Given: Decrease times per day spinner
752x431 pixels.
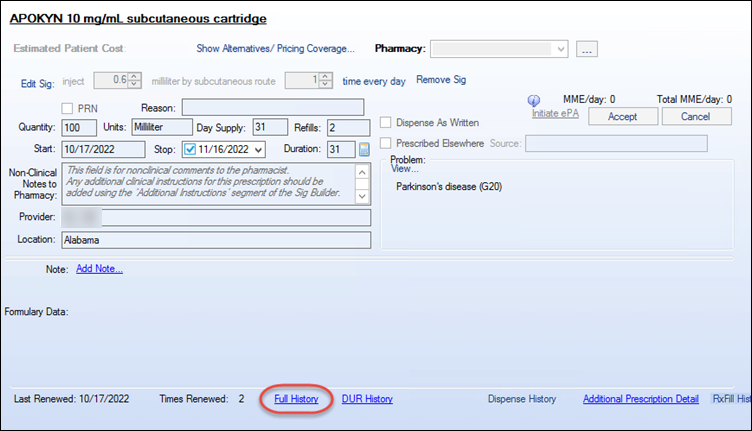Looking at the screenshot, I should coord(326,84).
